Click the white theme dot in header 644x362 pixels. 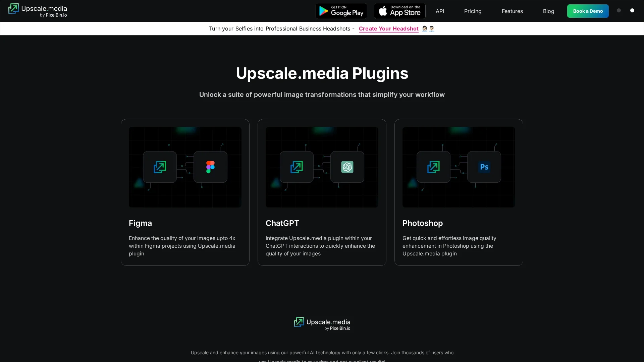632,10
